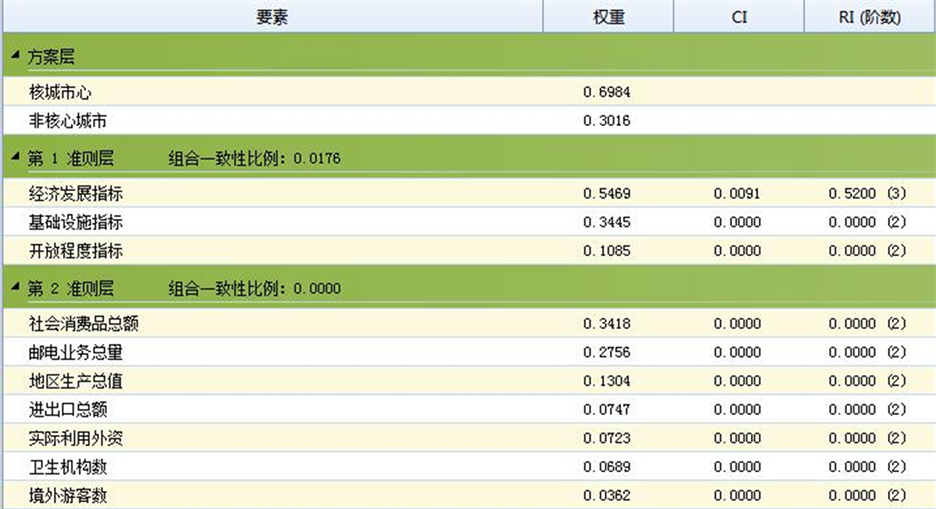Click the RI (阶数) column header
Screen dimensions: 936x509
pos(869,17)
